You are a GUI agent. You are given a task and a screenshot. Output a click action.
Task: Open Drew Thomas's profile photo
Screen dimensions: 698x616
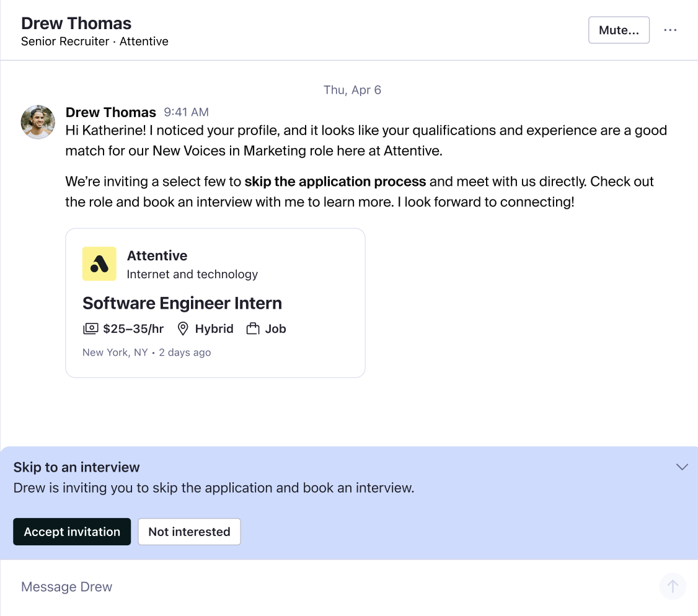(x=38, y=122)
